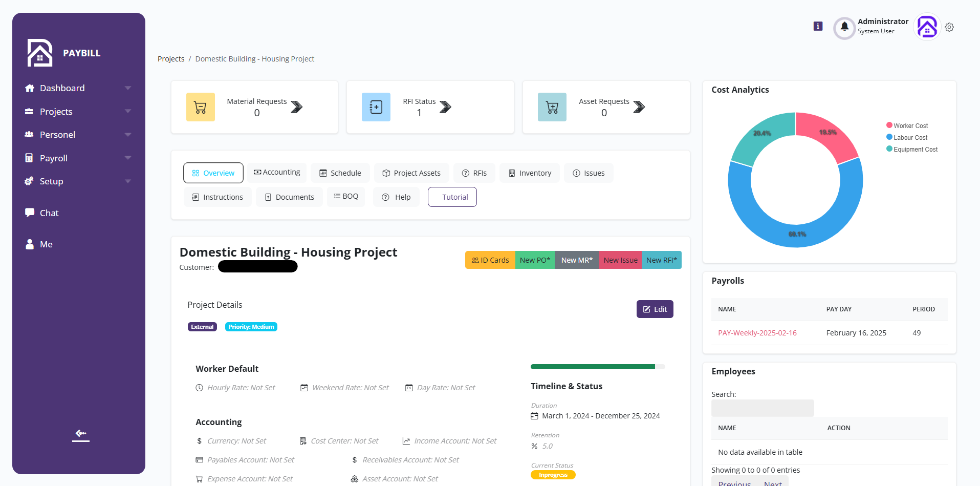The image size is (980, 486).
Task: Switch to the Accounting tab
Action: coord(276,173)
